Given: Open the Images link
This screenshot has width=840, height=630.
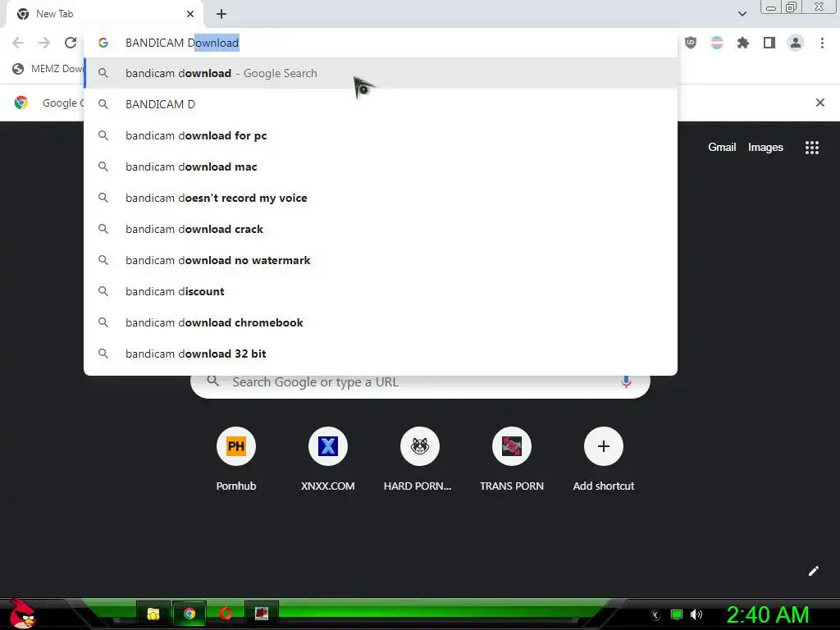Looking at the screenshot, I should click(x=765, y=148).
